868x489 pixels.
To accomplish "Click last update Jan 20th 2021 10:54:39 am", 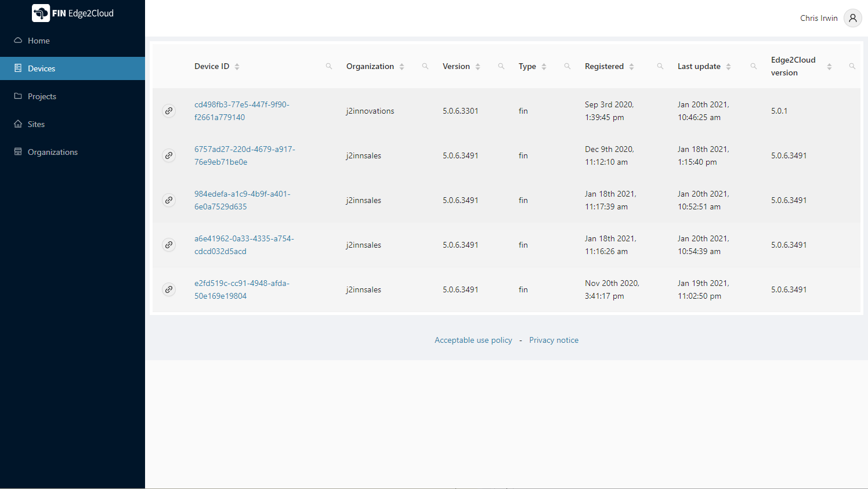I will click(x=703, y=245).
